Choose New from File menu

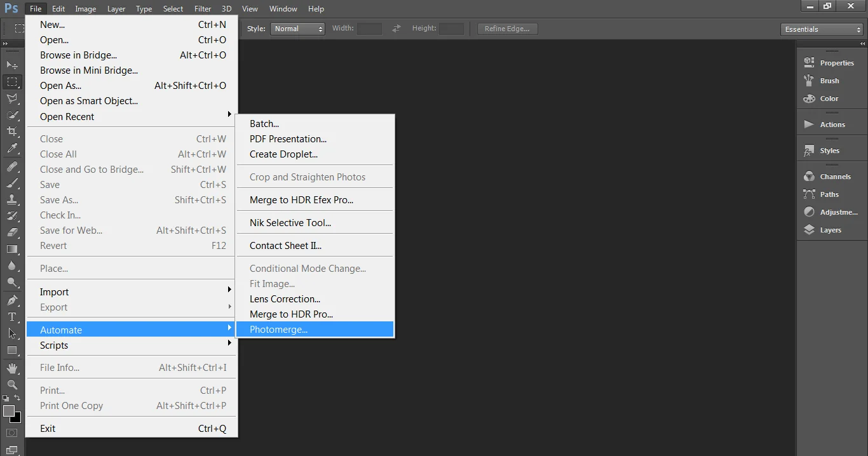(132, 25)
